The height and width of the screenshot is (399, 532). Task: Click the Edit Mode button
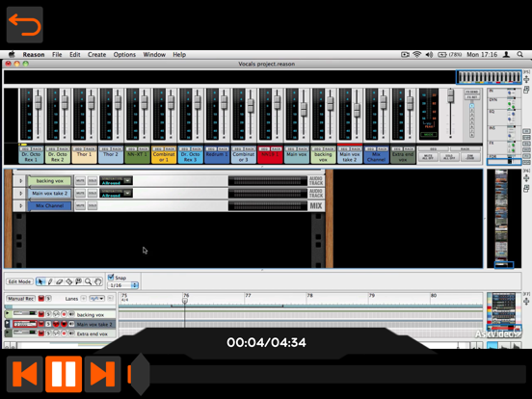click(19, 281)
